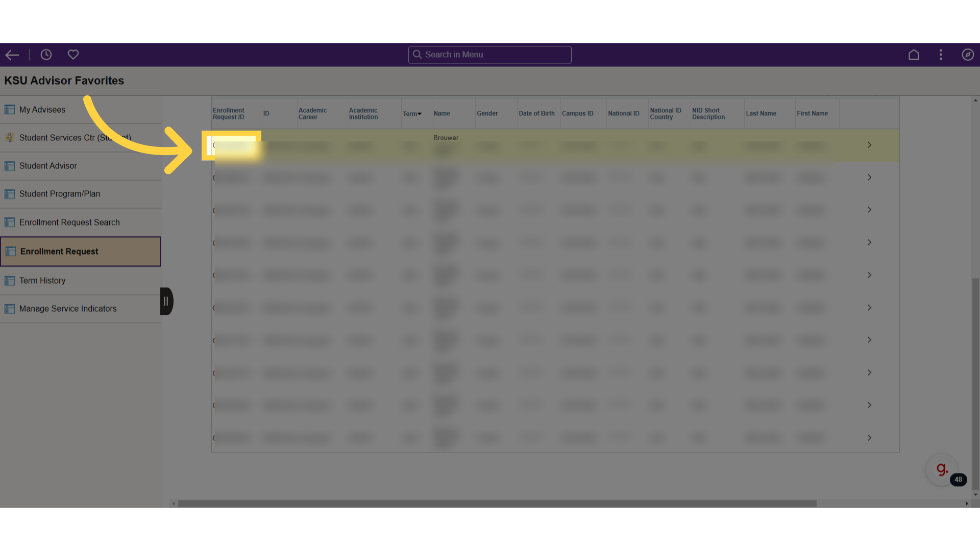This screenshot has width=980, height=551.
Task: Select Enrollment Request sidebar item
Action: tap(80, 252)
